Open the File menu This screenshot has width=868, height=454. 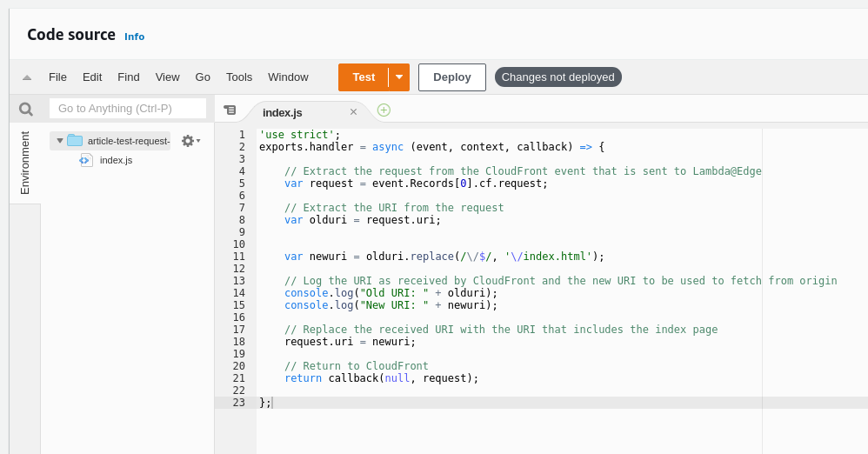click(57, 77)
